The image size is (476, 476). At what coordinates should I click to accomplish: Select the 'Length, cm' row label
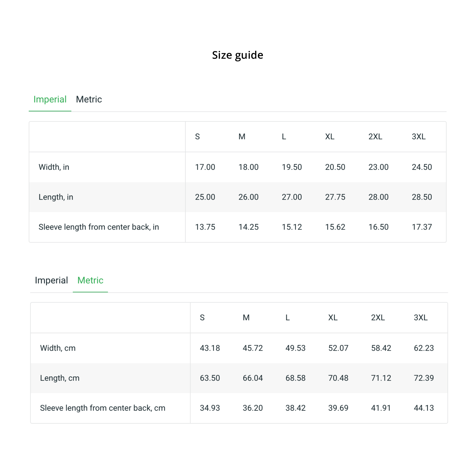(x=59, y=378)
